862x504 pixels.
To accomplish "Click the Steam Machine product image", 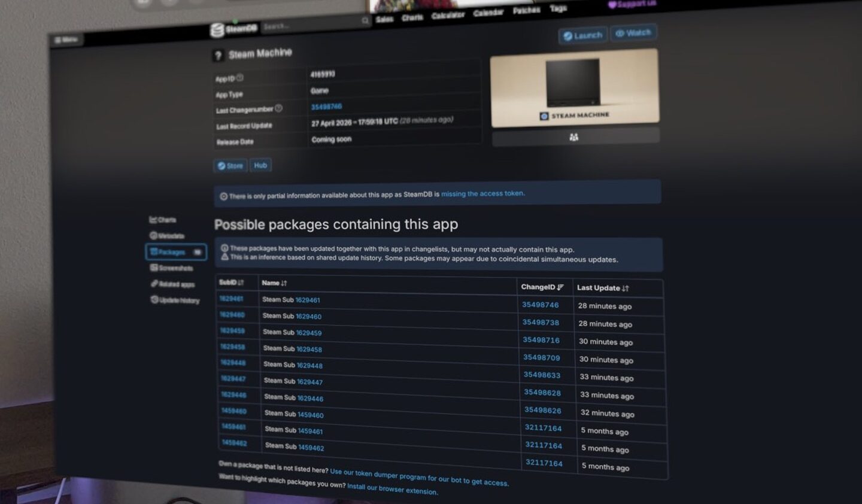I will click(x=575, y=87).
